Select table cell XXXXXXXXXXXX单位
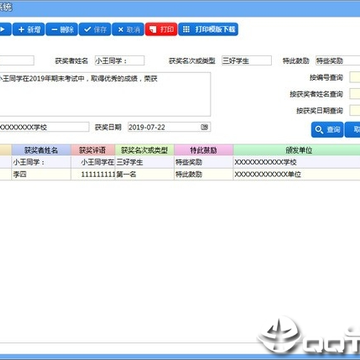Screen dimensions: 360x360 click(x=297, y=174)
